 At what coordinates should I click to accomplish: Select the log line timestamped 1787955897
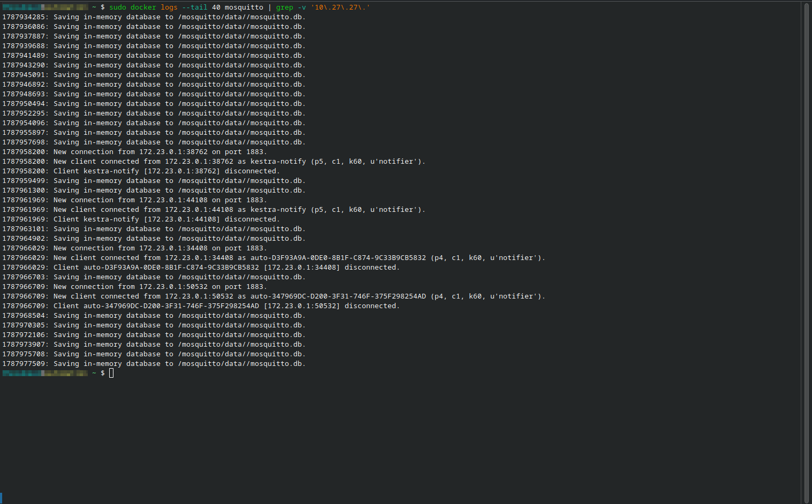point(154,133)
